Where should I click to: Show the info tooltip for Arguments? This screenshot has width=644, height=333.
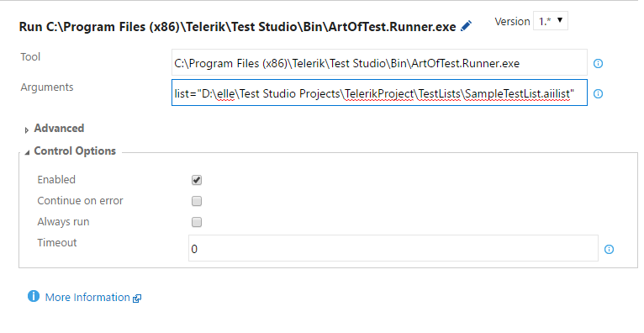coord(598,94)
